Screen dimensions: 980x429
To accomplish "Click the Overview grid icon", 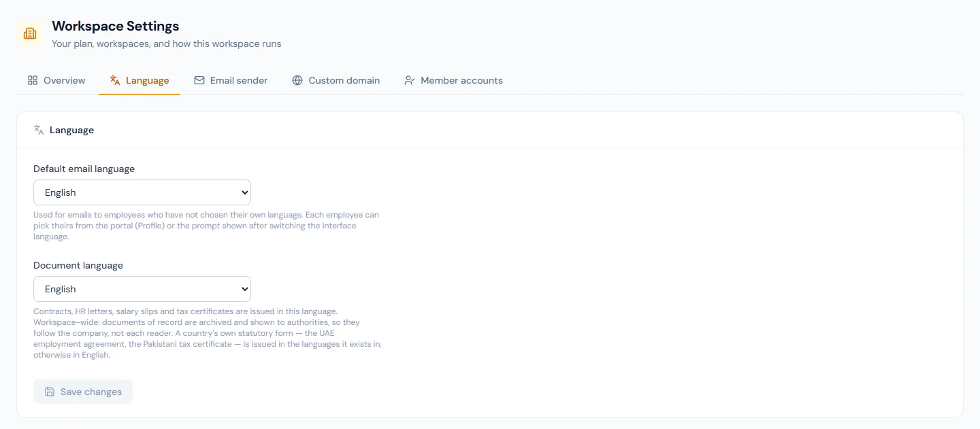I will pyautogui.click(x=33, y=80).
